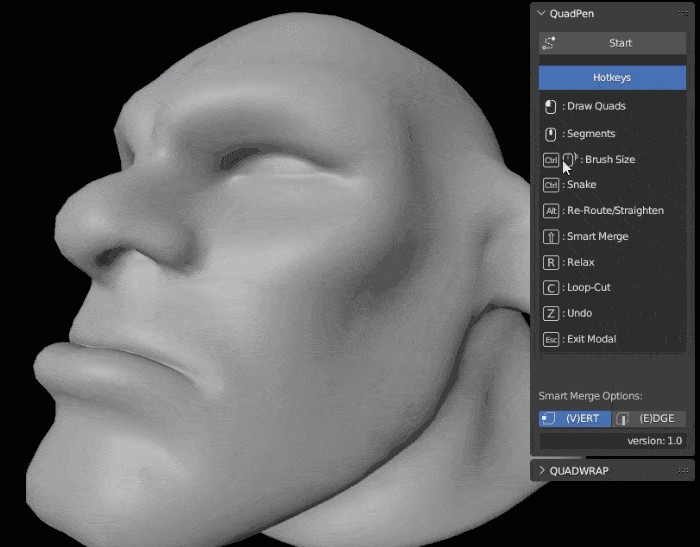Select (E)DGE smart merge option

pyautogui.click(x=649, y=418)
